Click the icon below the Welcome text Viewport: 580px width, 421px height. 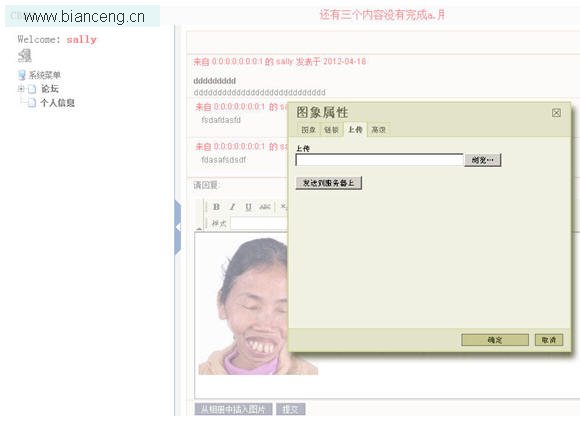pos(25,56)
